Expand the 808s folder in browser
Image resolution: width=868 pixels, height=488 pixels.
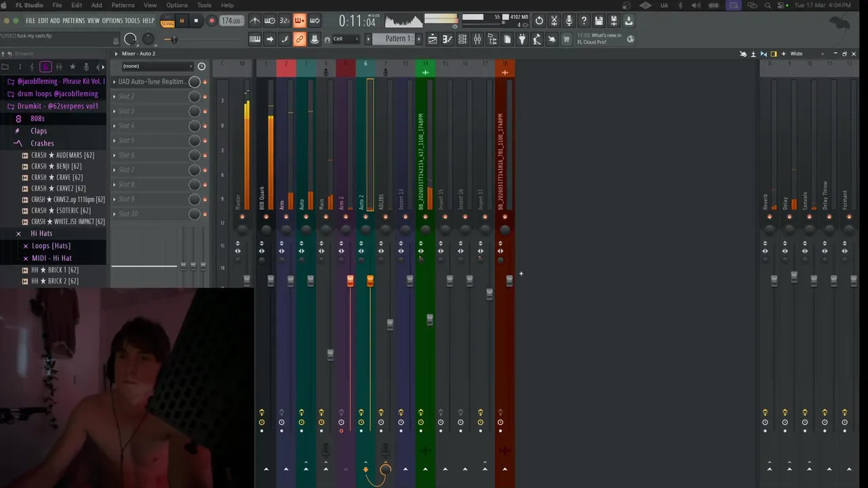pyautogui.click(x=37, y=119)
